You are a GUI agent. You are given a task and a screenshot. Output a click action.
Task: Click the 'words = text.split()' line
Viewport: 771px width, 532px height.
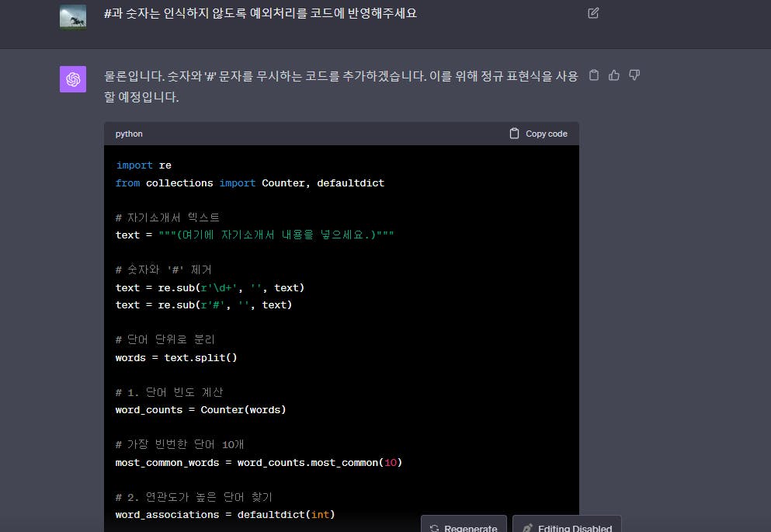click(176, 357)
